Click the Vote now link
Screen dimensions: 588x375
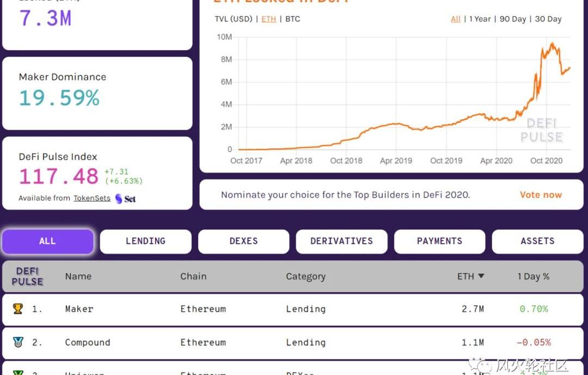[540, 195]
